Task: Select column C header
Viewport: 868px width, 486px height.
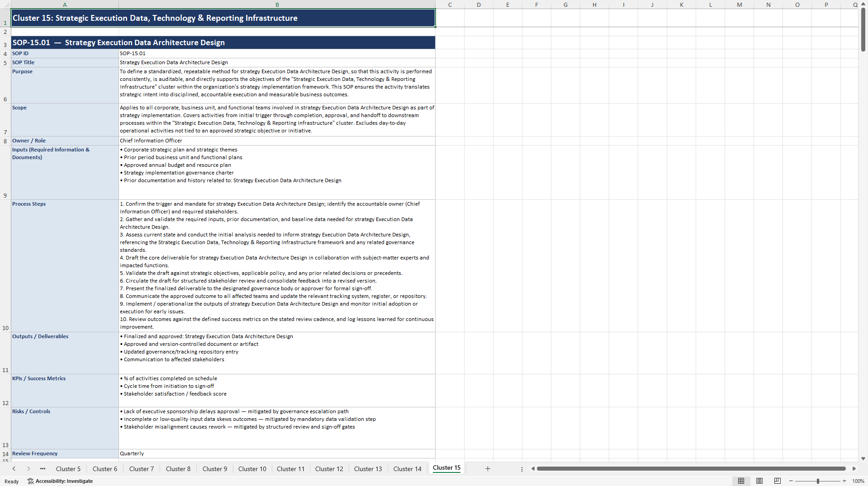Action: [x=450, y=5]
